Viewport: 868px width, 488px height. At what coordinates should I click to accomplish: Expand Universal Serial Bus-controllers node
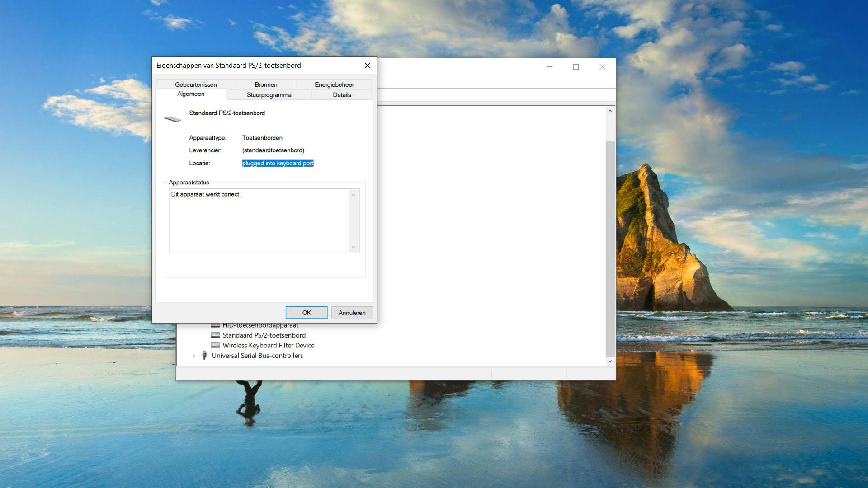tap(194, 356)
